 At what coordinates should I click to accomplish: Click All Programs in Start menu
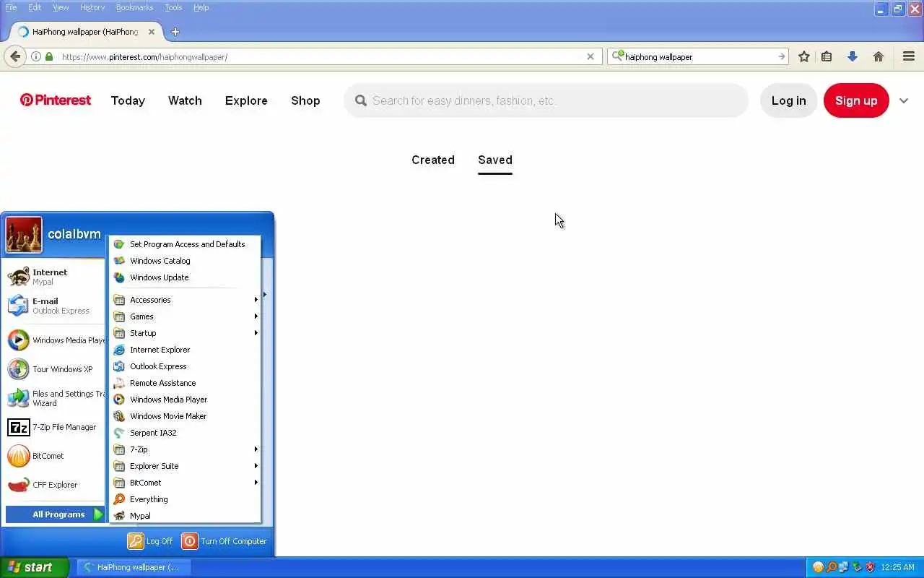(x=56, y=514)
